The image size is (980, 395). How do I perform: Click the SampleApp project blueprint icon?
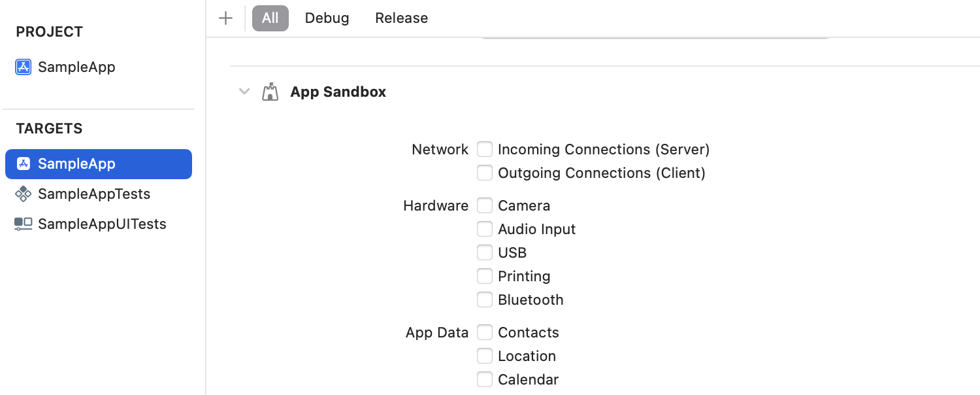point(24,67)
